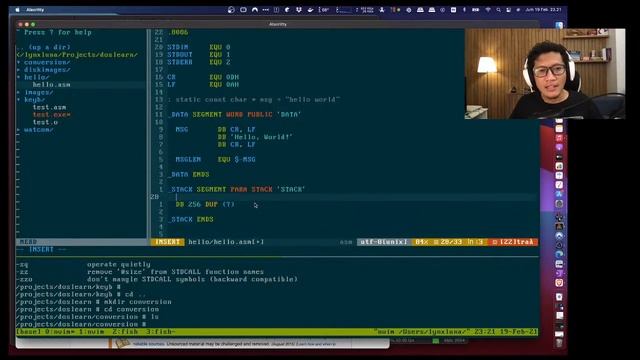The image size is (640, 360).
Task: Click 'Press ? for help' hint
Action: [58, 32]
